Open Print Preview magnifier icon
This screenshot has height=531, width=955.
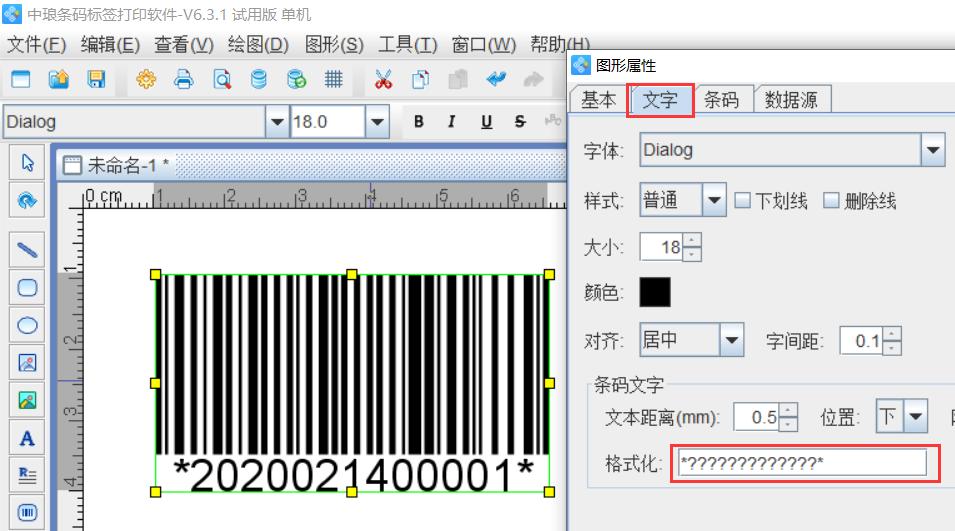point(222,79)
